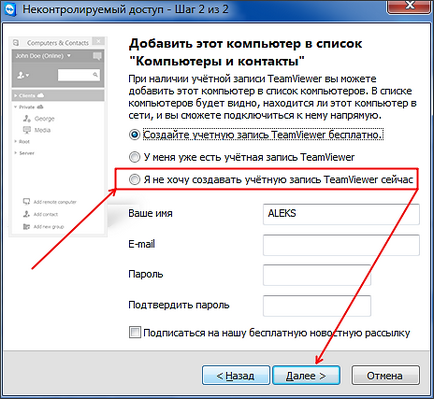The height and width of the screenshot is (399, 434).
Task: Click the TeamViewer icon in the title bar
Action: point(9,9)
